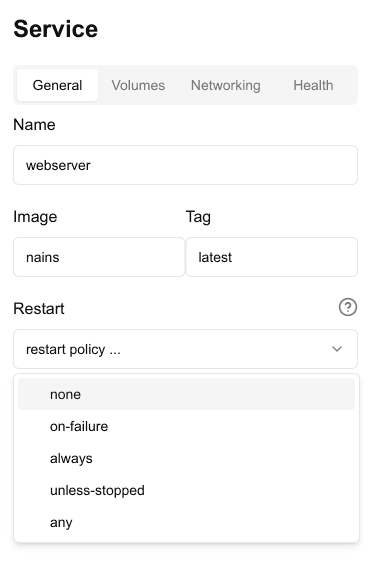The height and width of the screenshot is (586, 378).
Task: Select unless-stopped restart policy
Action: [186, 490]
